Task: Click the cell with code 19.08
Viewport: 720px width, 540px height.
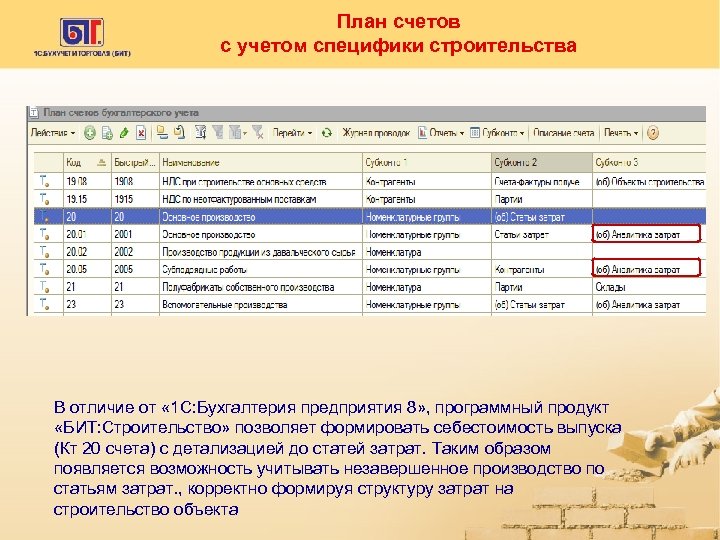Action: click(x=87, y=182)
